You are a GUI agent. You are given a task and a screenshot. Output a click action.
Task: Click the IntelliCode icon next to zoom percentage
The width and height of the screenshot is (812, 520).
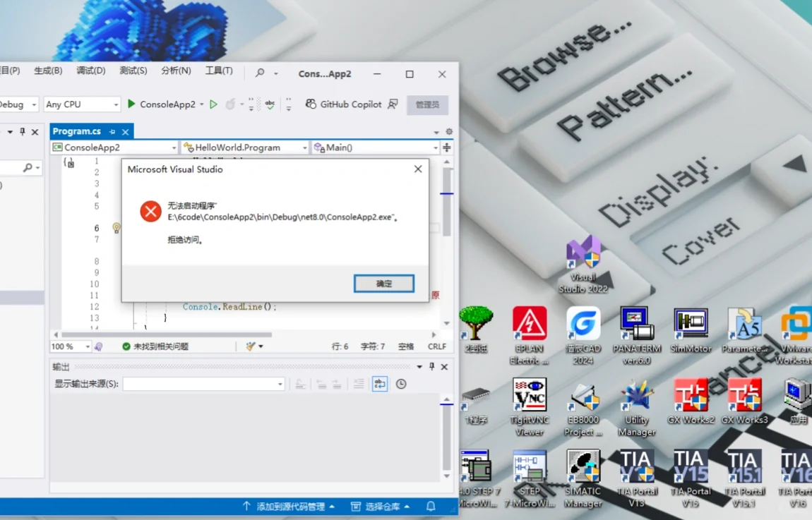pyautogui.click(x=98, y=346)
